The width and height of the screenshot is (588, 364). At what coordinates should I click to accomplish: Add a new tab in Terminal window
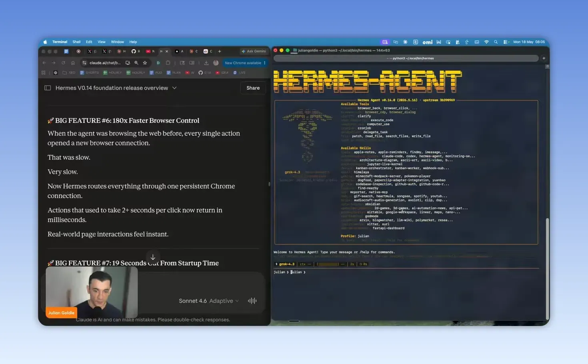click(544, 58)
